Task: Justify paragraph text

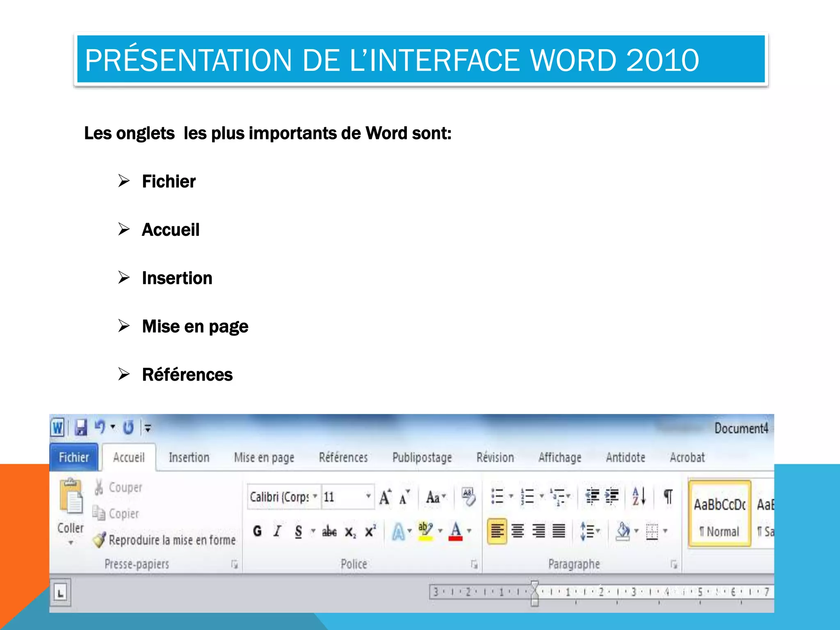Action: tap(559, 531)
